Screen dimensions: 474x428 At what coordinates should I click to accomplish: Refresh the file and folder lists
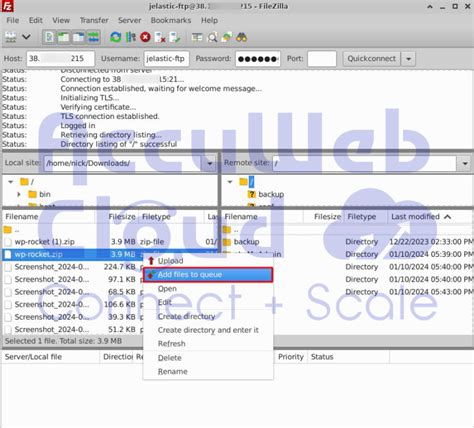(x=116, y=37)
